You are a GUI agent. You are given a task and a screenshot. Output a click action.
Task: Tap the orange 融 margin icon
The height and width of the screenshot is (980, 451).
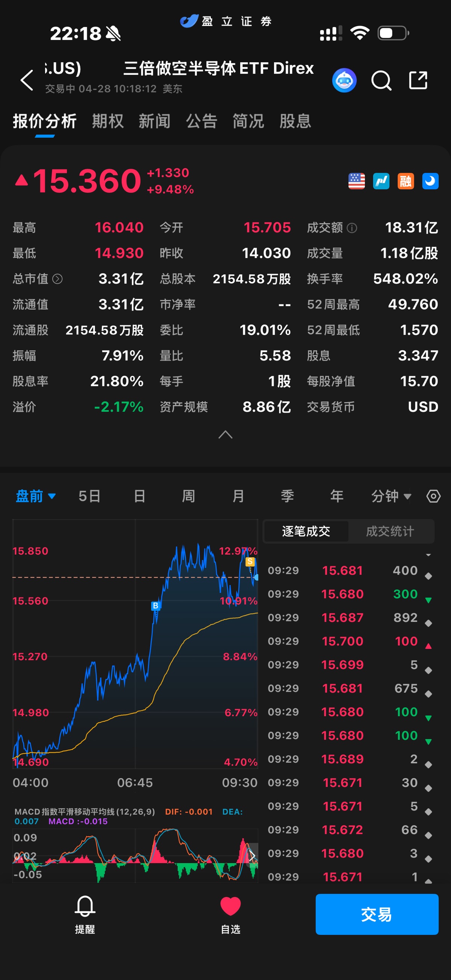[406, 181]
